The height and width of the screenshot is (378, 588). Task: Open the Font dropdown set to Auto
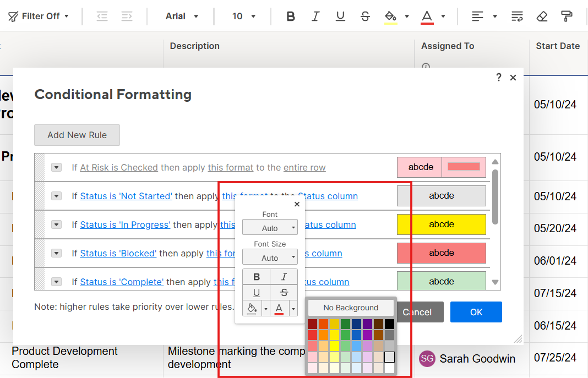click(270, 228)
